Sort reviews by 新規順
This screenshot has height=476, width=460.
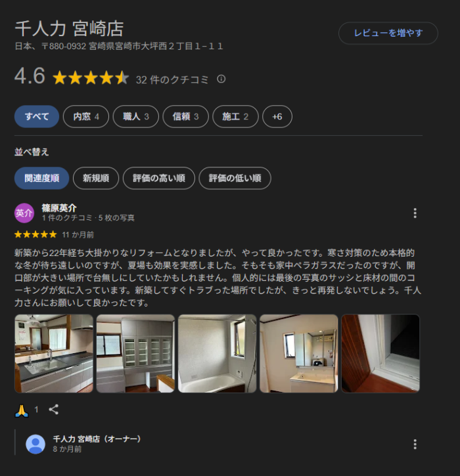(x=96, y=178)
